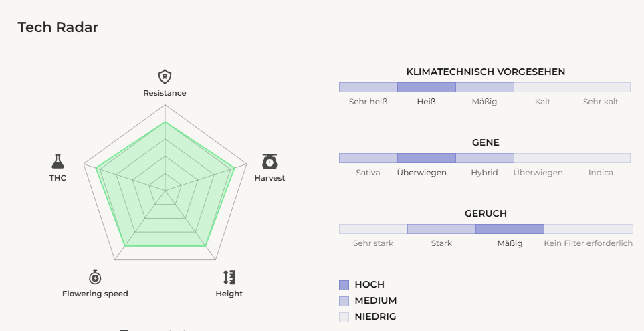
Task: Click the Kein Filter erforderlich label
Action: (588, 243)
